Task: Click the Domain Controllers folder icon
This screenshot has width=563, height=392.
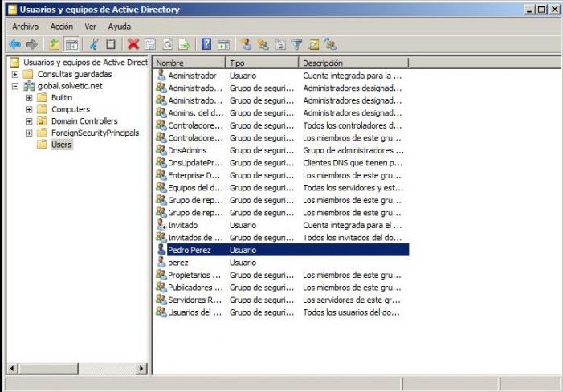Action: (x=42, y=121)
